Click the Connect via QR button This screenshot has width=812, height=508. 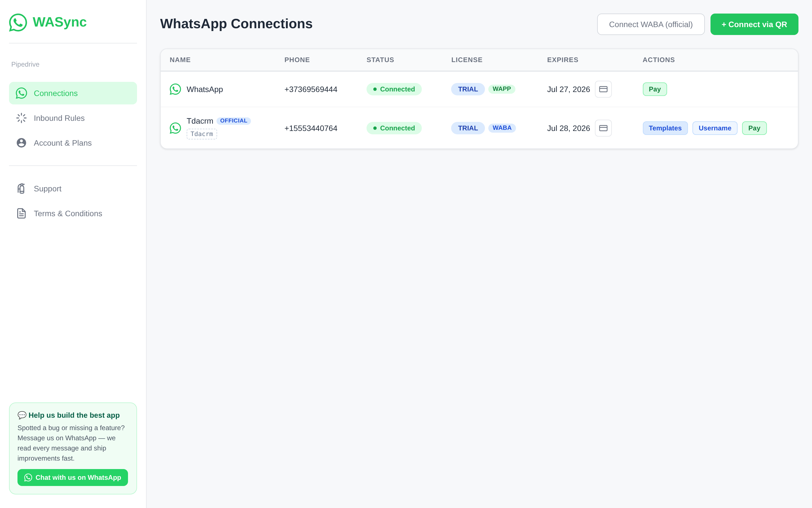754,24
